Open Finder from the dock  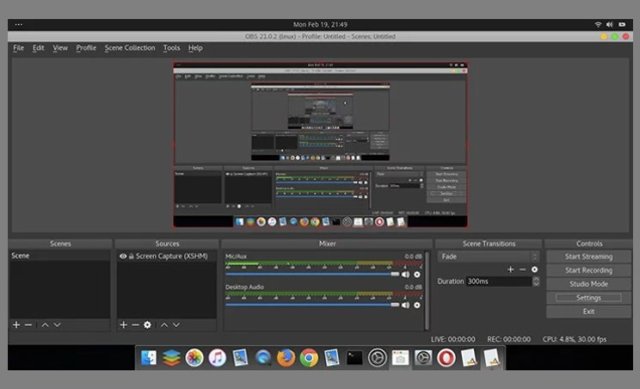pos(149,358)
